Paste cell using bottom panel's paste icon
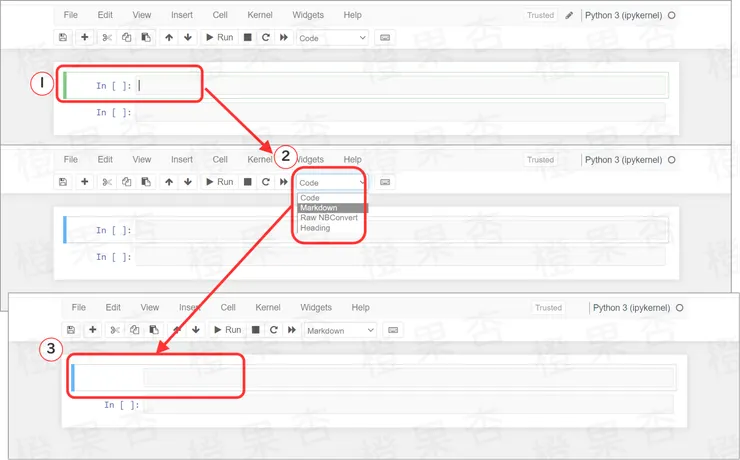Screen dimensions: 740x460 tap(154, 330)
